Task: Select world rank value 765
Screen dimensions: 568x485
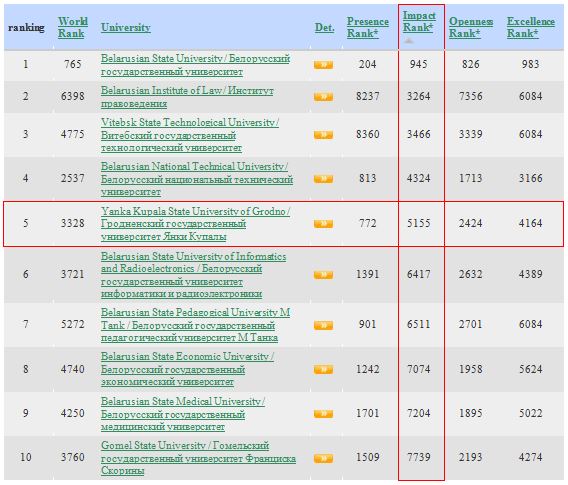Action: [73, 64]
